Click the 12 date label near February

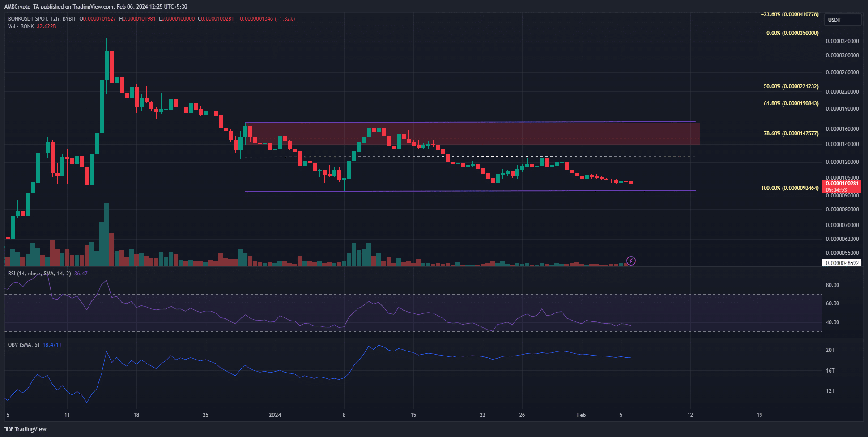pyautogui.click(x=690, y=415)
